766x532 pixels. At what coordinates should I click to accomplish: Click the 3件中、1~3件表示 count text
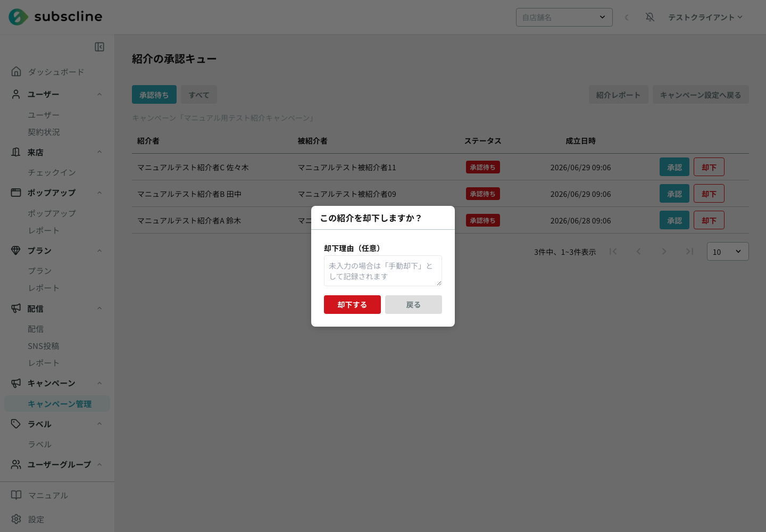[565, 252]
